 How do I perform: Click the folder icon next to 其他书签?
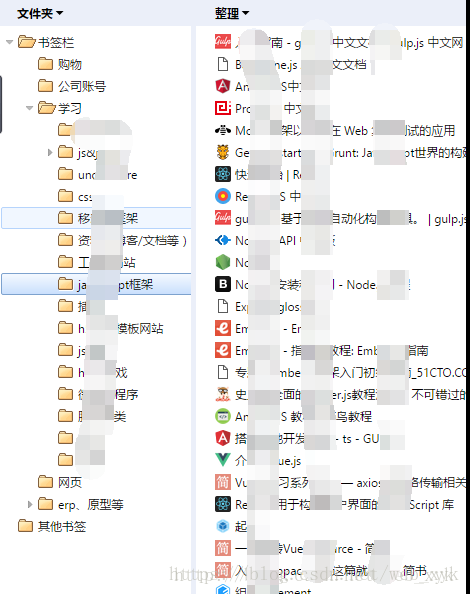[25, 526]
